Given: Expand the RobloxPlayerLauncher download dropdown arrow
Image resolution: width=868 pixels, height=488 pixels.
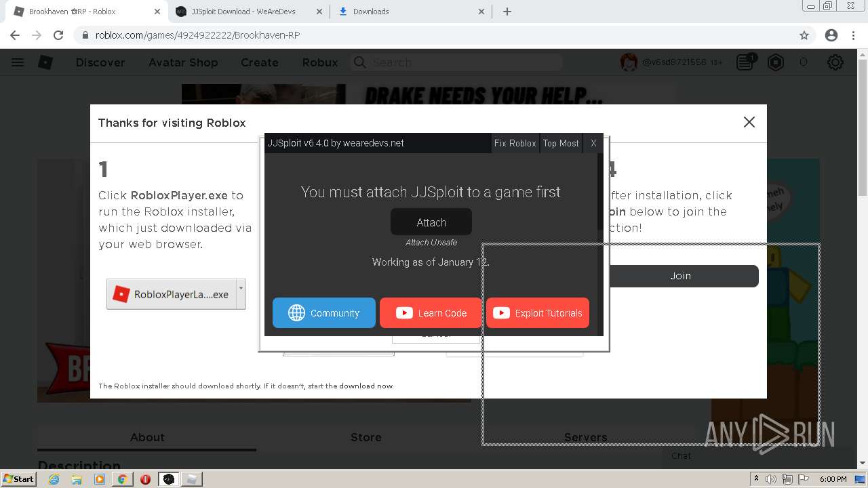Looking at the screenshot, I should point(241,294).
